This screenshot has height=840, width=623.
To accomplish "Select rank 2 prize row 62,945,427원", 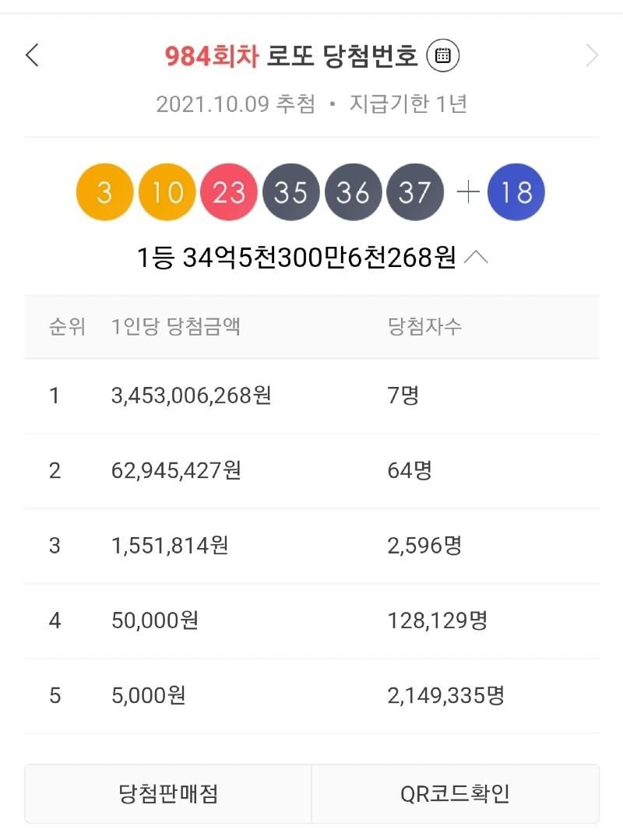I will pyautogui.click(x=311, y=471).
